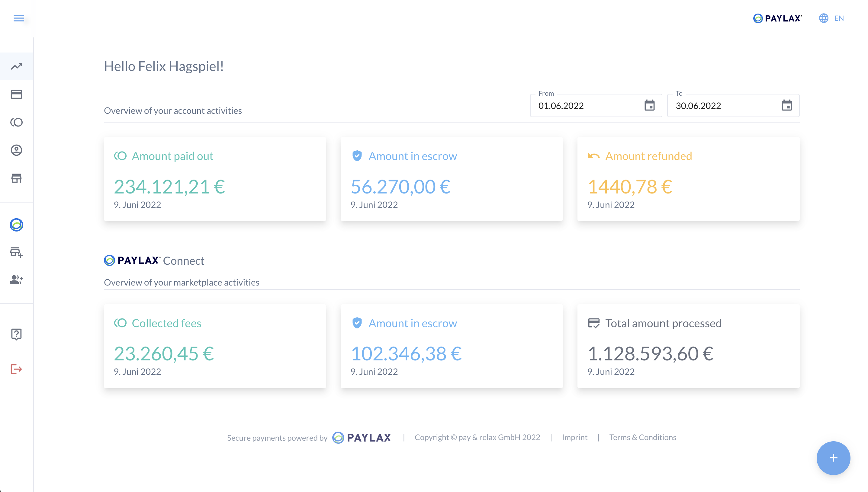
Task: Click the storefront shop sidebar icon
Action: pos(16,178)
